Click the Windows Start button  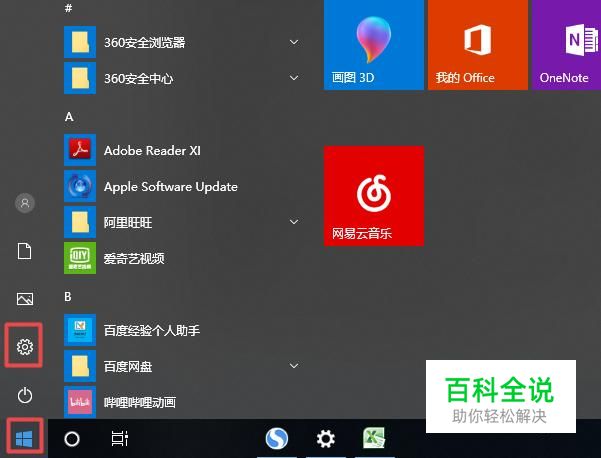coord(24,438)
